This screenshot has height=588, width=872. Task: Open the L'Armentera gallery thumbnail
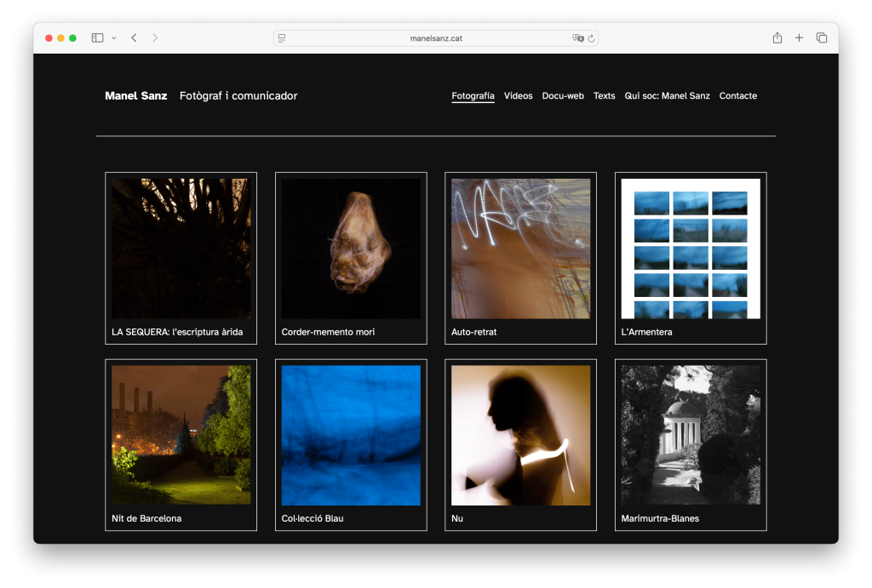691,248
